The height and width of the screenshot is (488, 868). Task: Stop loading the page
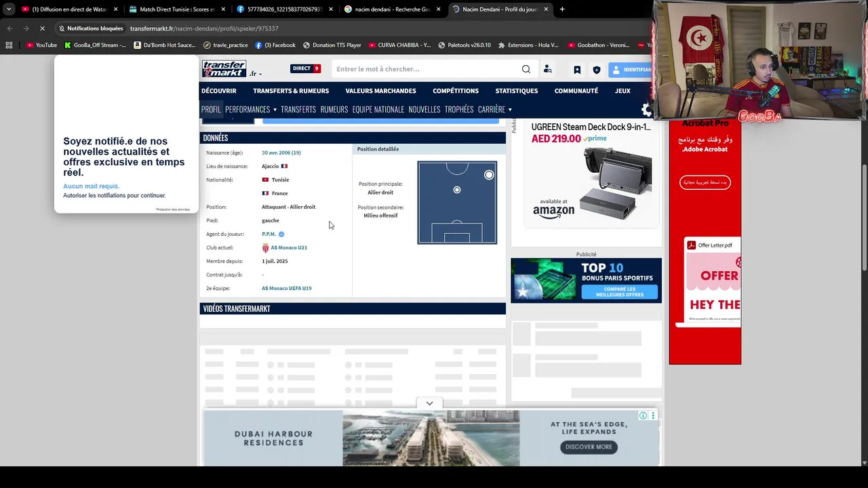(42, 28)
